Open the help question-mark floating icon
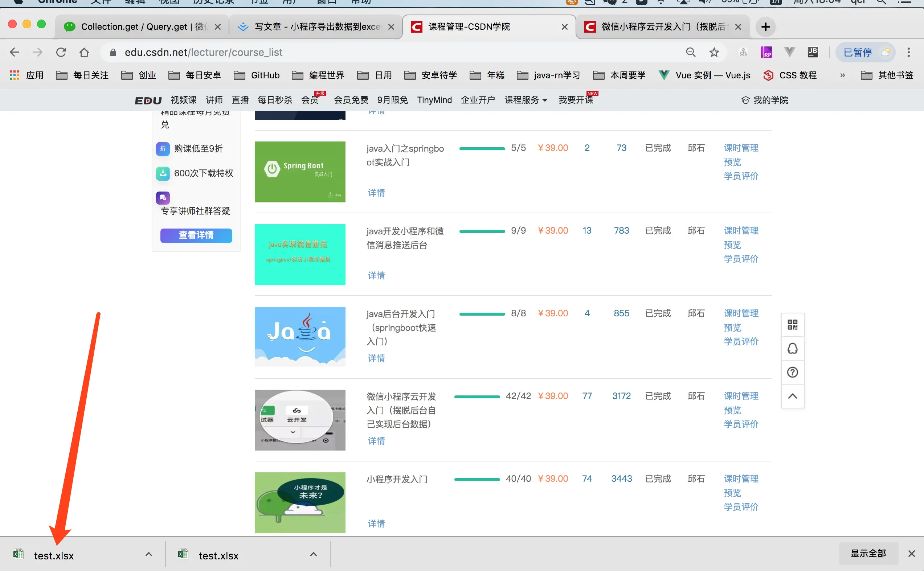Screen dimensions: 924x571 [792, 372]
